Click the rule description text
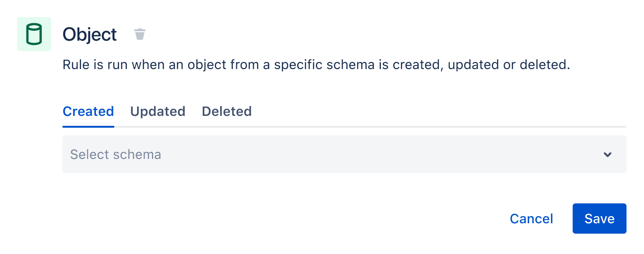The width and height of the screenshot is (644, 254). [x=316, y=65]
